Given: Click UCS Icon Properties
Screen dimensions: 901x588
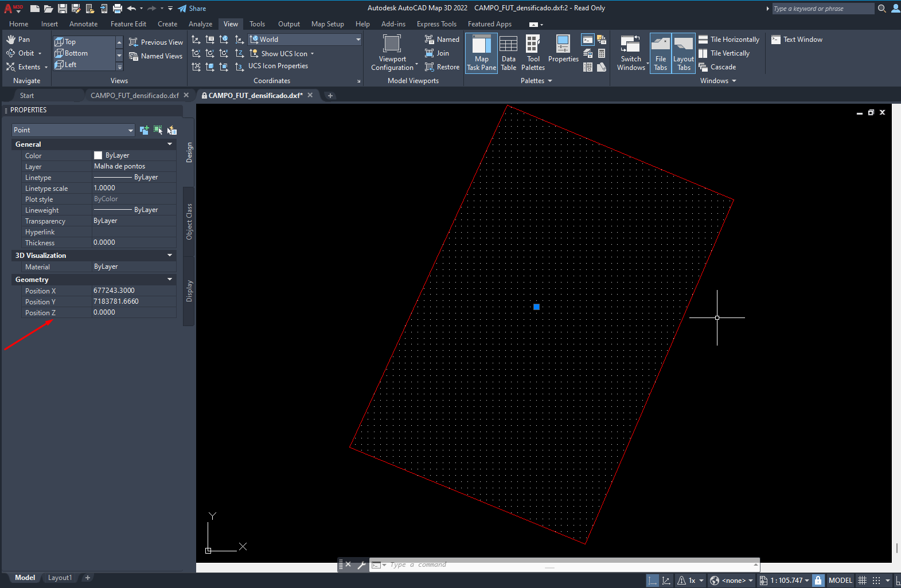Looking at the screenshot, I should click(x=278, y=66).
